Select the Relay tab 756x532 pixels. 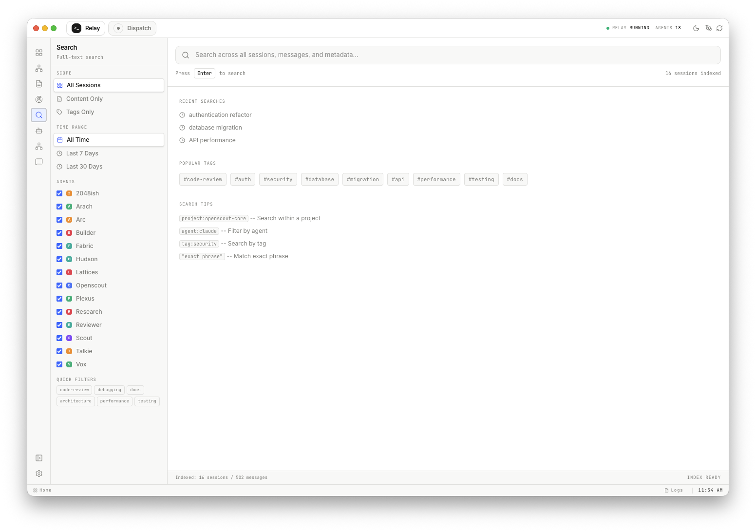[x=86, y=28]
